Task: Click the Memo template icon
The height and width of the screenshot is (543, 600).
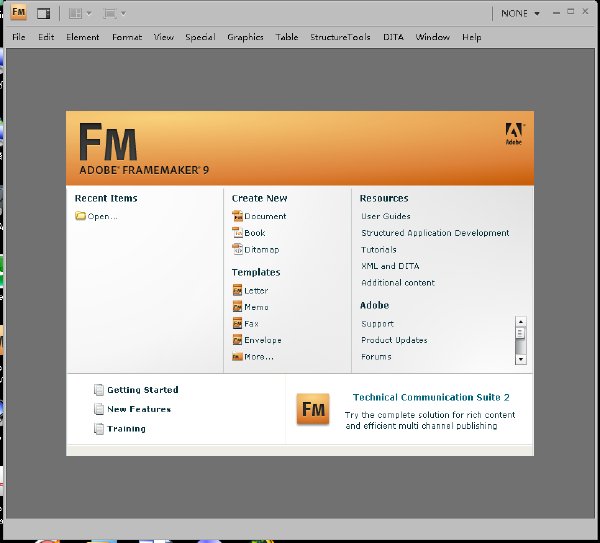Action: [237, 307]
